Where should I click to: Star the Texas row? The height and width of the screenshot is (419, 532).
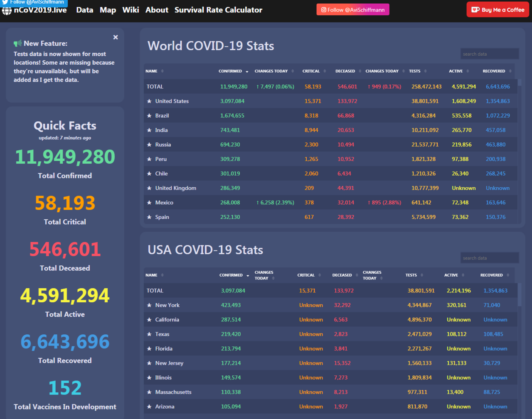coord(149,334)
